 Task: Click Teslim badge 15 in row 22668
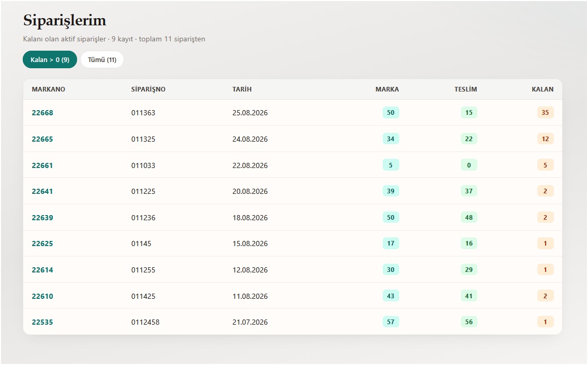[469, 112]
